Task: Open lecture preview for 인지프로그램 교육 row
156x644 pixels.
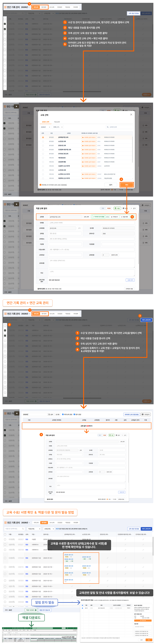Action: 89,154
